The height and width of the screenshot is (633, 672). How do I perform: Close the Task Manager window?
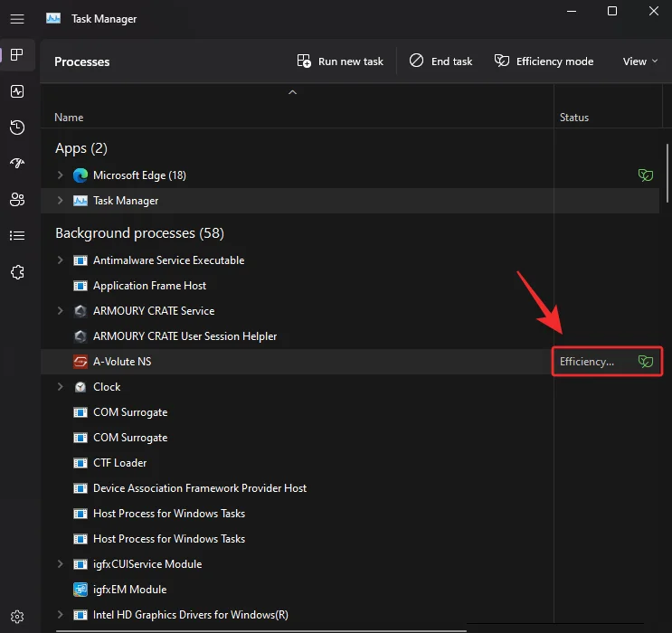(654, 11)
